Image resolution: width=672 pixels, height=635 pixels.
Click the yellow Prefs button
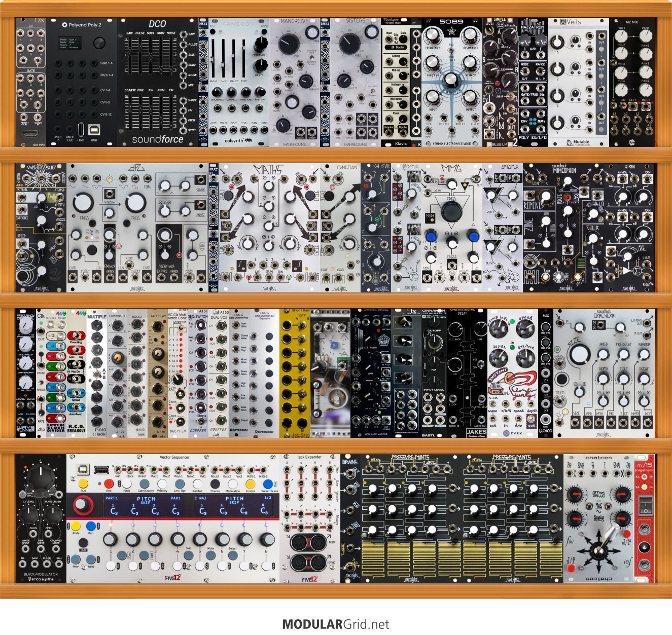76,526
